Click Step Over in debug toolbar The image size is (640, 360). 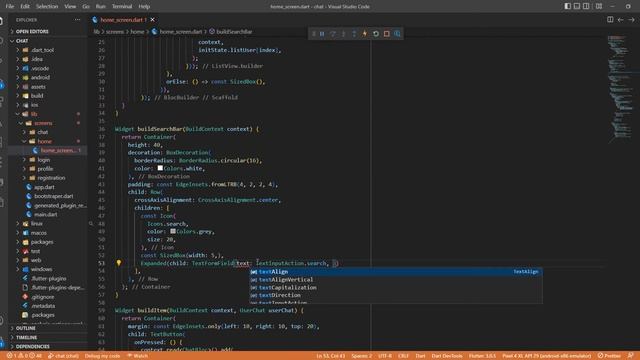[x=333, y=34]
